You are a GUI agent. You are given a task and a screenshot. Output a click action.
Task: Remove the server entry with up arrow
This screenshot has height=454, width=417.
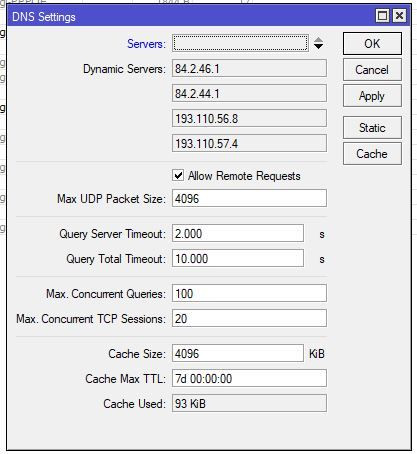(318, 40)
